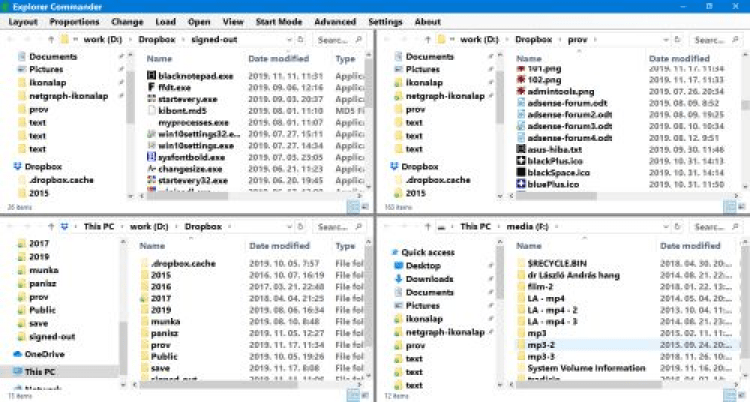Select the asus-hiba.txt file icon
This screenshot has height=402, width=750.
click(521, 149)
